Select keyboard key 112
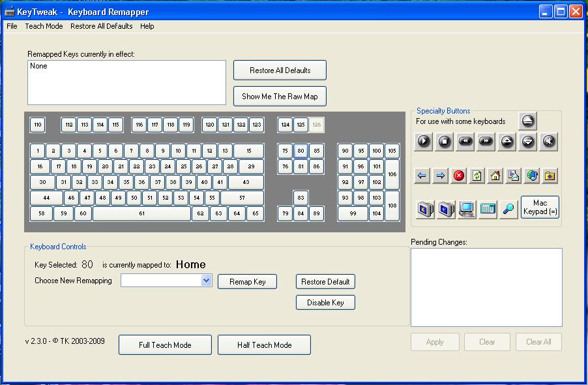The image size is (588, 385). click(x=69, y=125)
